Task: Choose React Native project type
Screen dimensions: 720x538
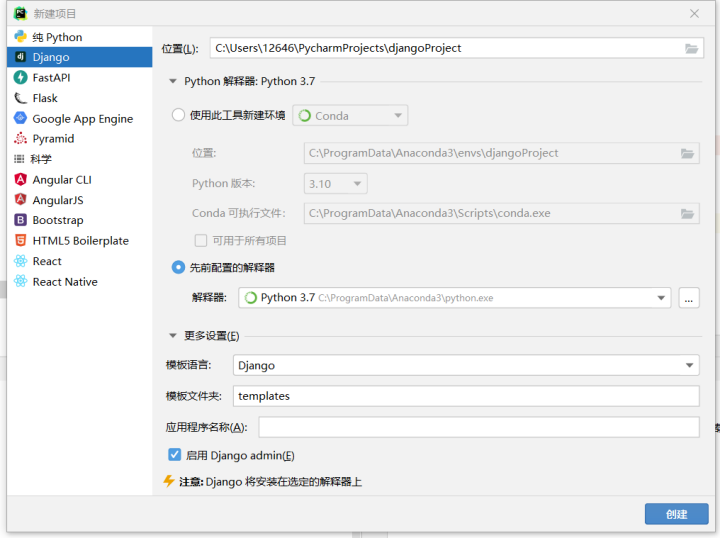Action: (79, 281)
